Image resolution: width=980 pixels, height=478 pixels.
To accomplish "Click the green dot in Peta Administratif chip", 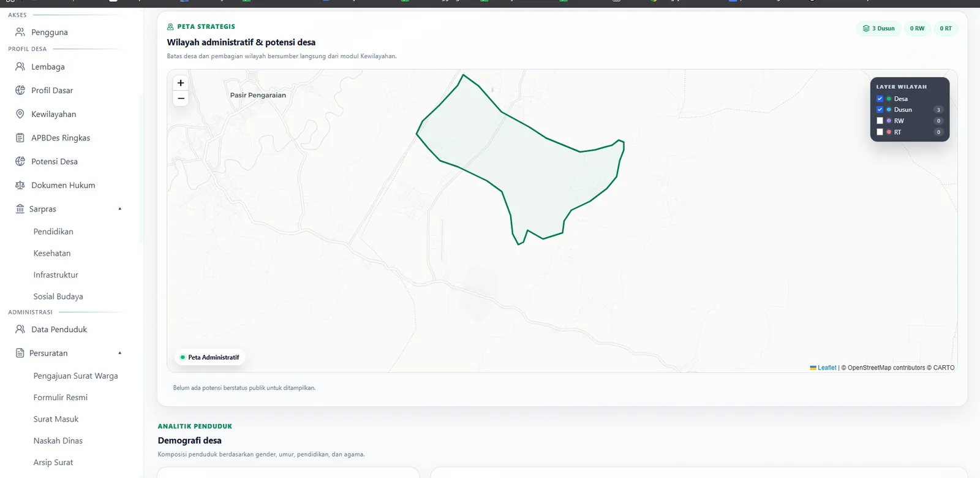I will coord(183,357).
